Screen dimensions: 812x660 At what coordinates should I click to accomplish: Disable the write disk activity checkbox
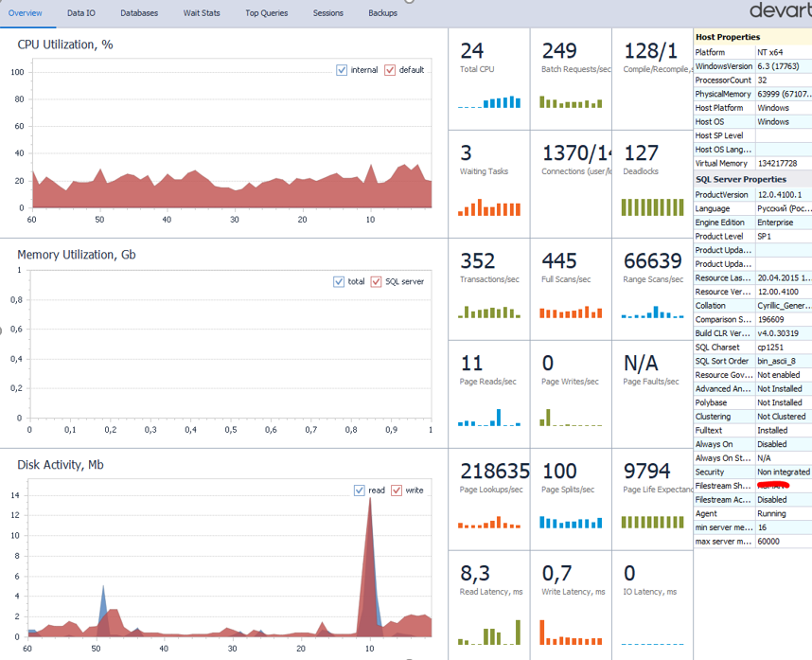point(397,491)
